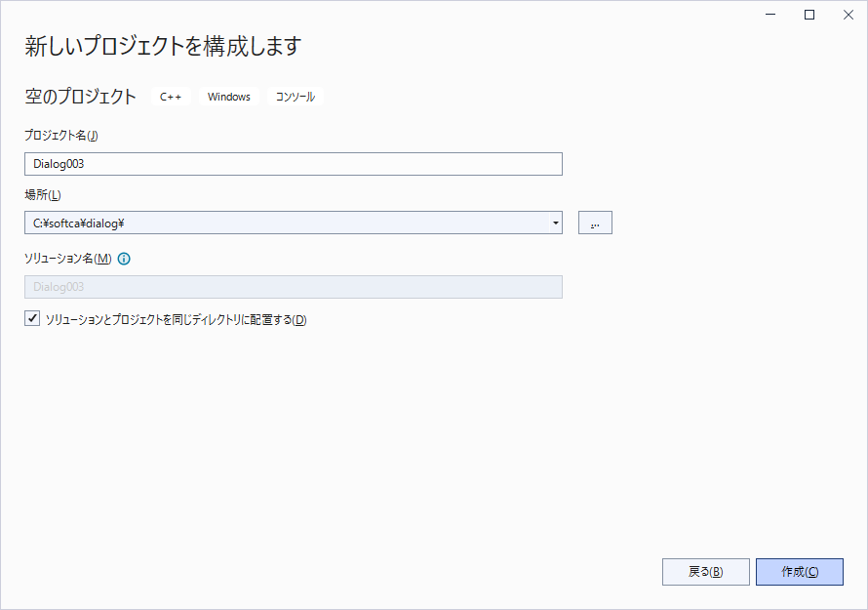Image resolution: width=868 pixels, height=610 pixels.
Task: Click the ソリューションとプロジェクトを同じディレクトリに配置する label text
Action: pos(176,320)
